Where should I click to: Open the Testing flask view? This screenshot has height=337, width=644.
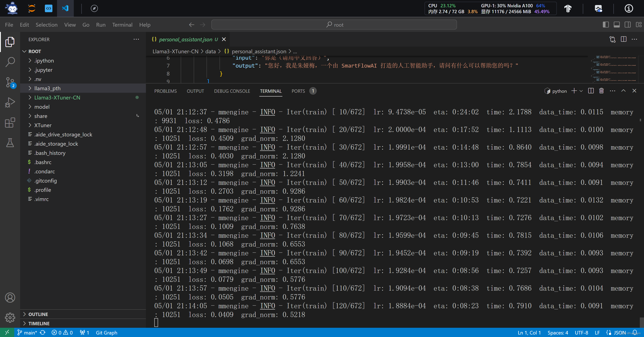click(x=10, y=143)
